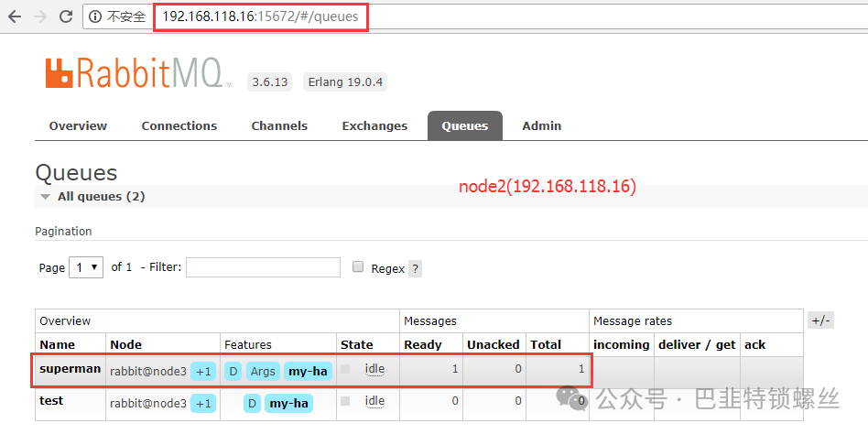Go back with the browser back arrow
The image size is (868, 434).
point(15,16)
